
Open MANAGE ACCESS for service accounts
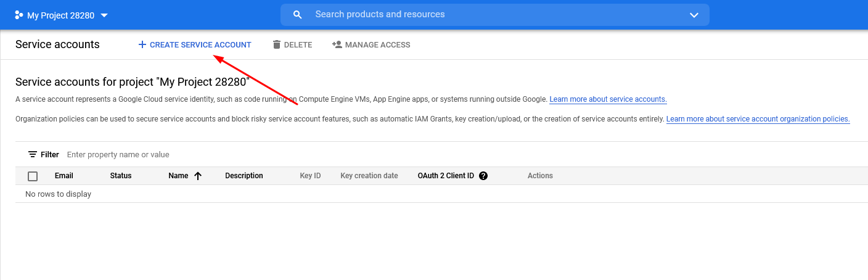(x=377, y=44)
